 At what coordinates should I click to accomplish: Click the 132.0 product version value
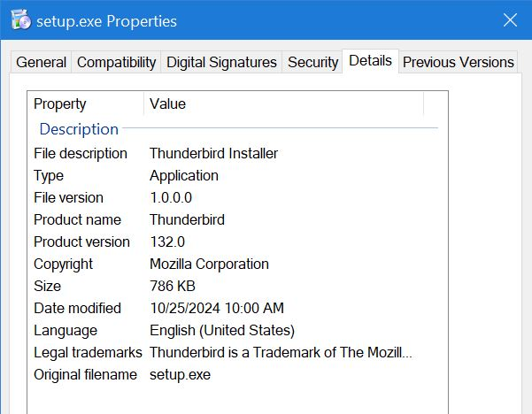tap(167, 242)
